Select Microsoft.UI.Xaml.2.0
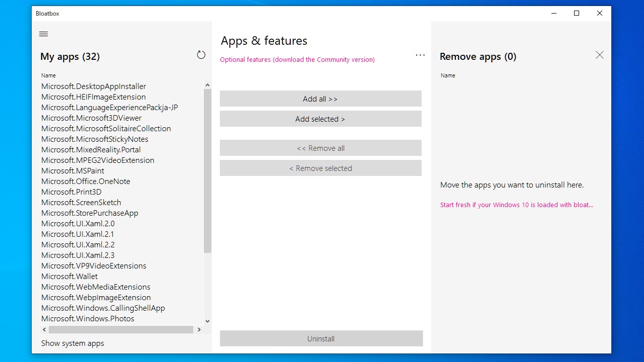644x362 pixels. (x=78, y=224)
